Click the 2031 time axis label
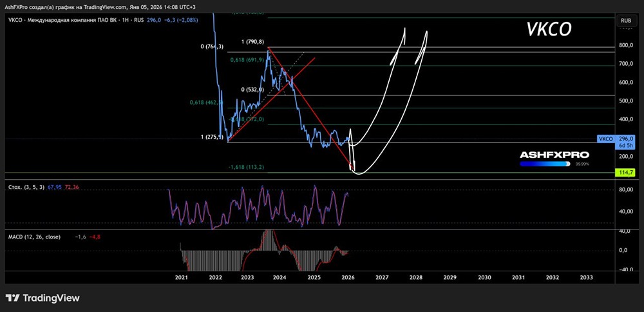Image resolution: width=644 pixels, height=312 pixels. [x=518, y=277]
